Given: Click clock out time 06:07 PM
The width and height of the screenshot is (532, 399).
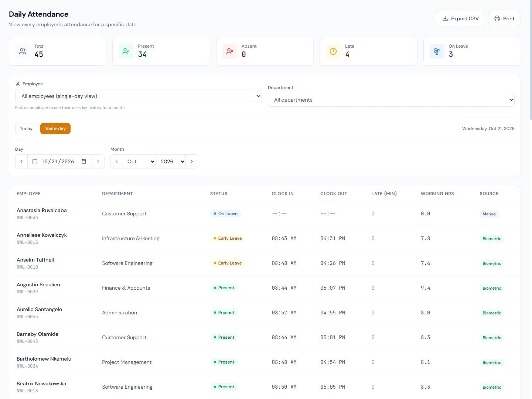Looking at the screenshot, I should [x=333, y=288].
